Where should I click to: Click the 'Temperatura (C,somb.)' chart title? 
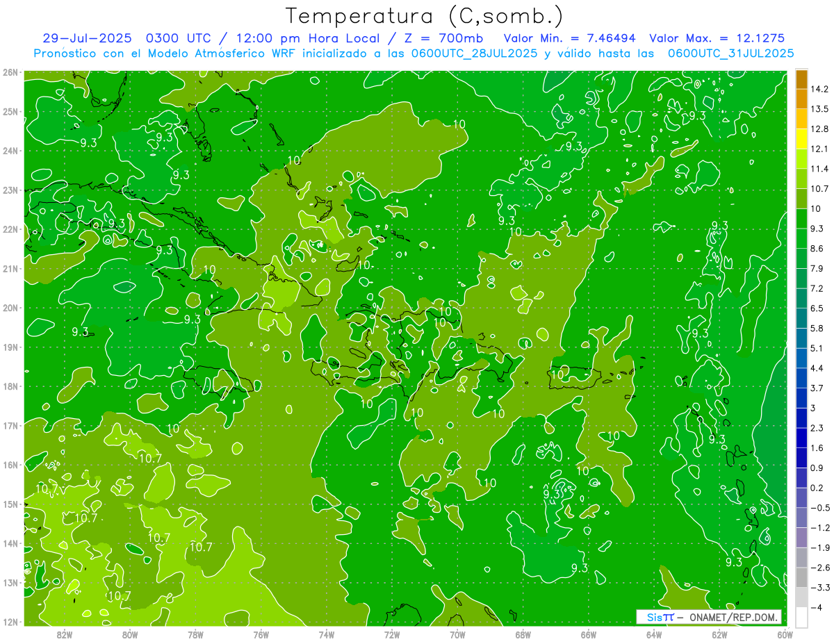(x=425, y=17)
